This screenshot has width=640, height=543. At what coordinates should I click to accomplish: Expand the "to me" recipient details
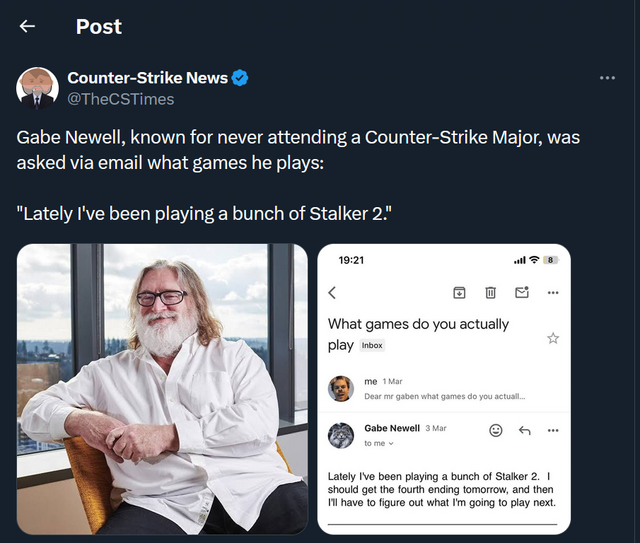pyautogui.click(x=378, y=443)
